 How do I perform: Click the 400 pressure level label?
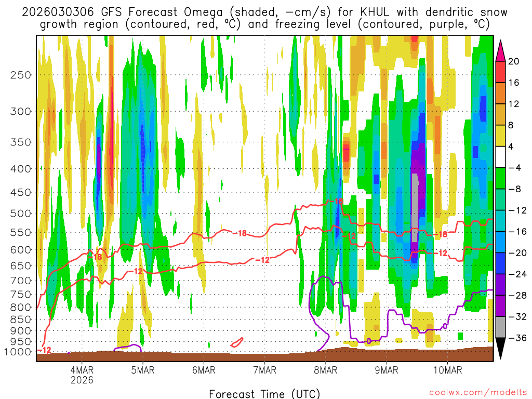[x=21, y=169]
